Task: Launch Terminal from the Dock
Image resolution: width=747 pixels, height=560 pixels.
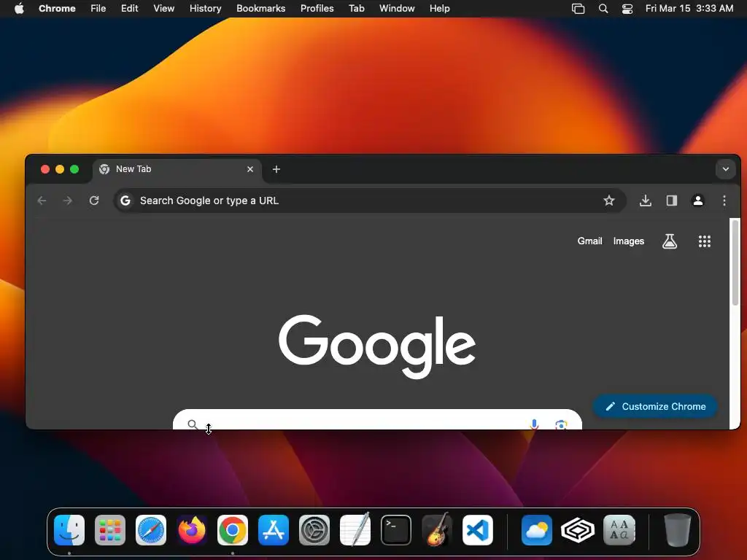Action: tap(396, 530)
